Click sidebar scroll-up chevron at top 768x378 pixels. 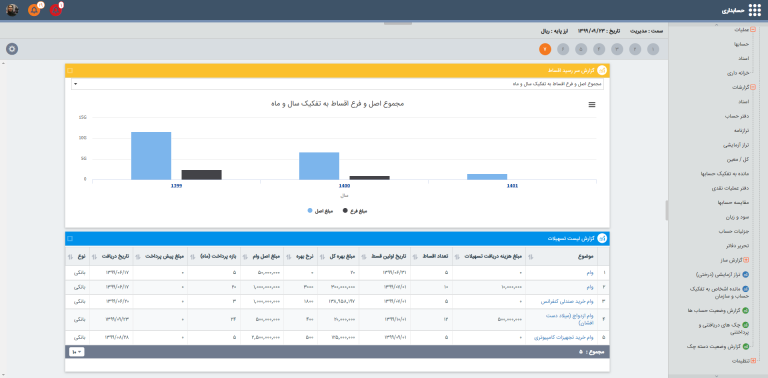click(x=717, y=24)
